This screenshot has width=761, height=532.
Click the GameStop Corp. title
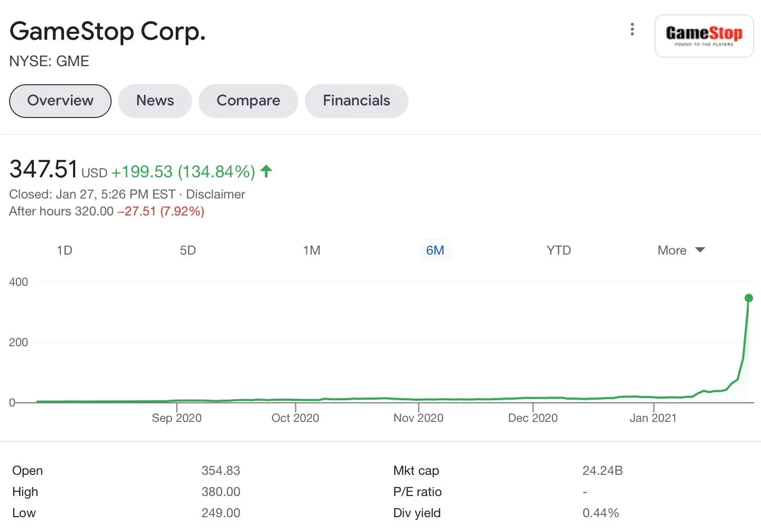point(107,31)
